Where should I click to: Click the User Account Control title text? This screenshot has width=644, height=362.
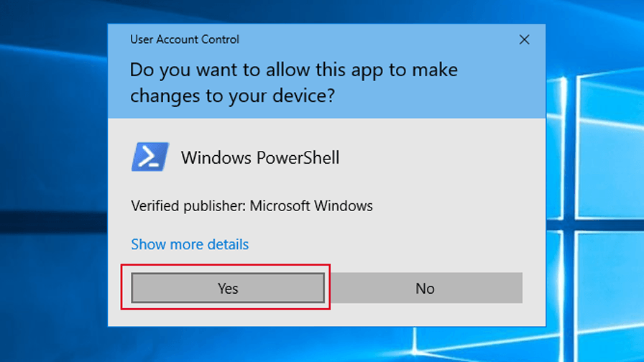pyautogui.click(x=185, y=40)
